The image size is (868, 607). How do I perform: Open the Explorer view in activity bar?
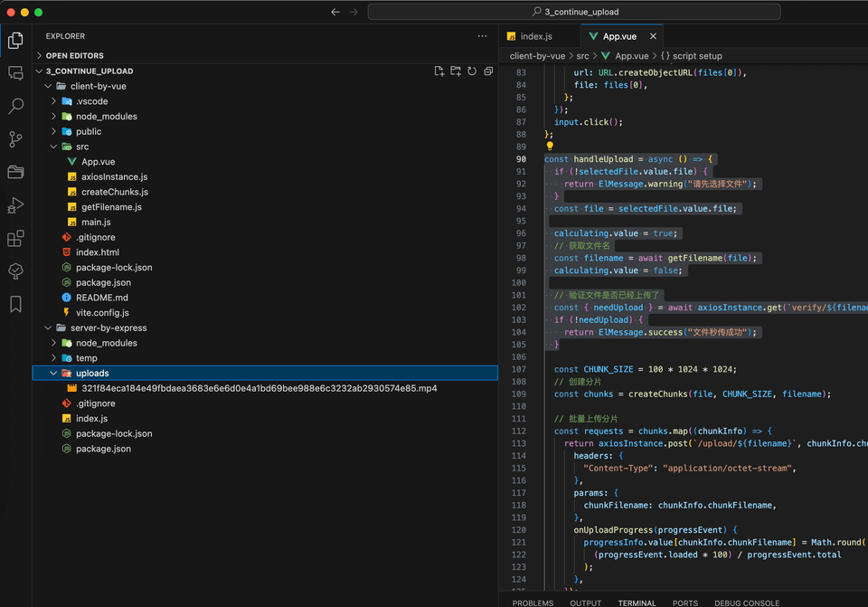pyautogui.click(x=15, y=40)
